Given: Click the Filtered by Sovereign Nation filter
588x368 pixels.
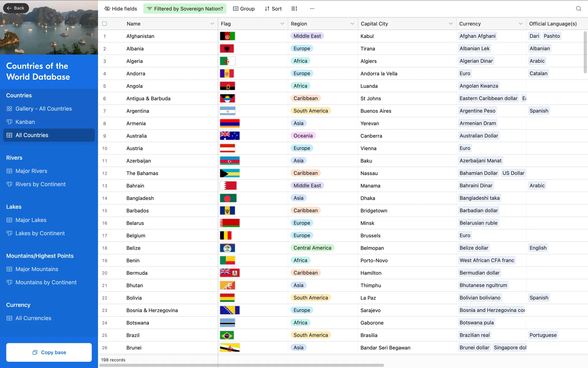Looking at the screenshot, I should [x=185, y=9].
